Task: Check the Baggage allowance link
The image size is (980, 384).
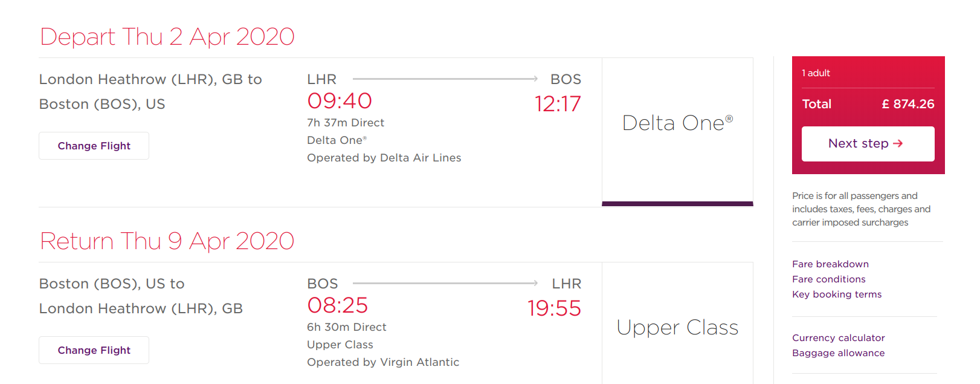Action: pos(838,353)
